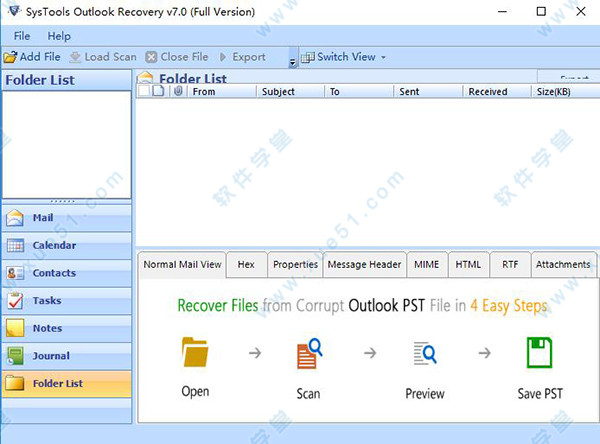Image resolution: width=600 pixels, height=444 pixels.
Task: Open the File menu
Action: pyautogui.click(x=22, y=36)
